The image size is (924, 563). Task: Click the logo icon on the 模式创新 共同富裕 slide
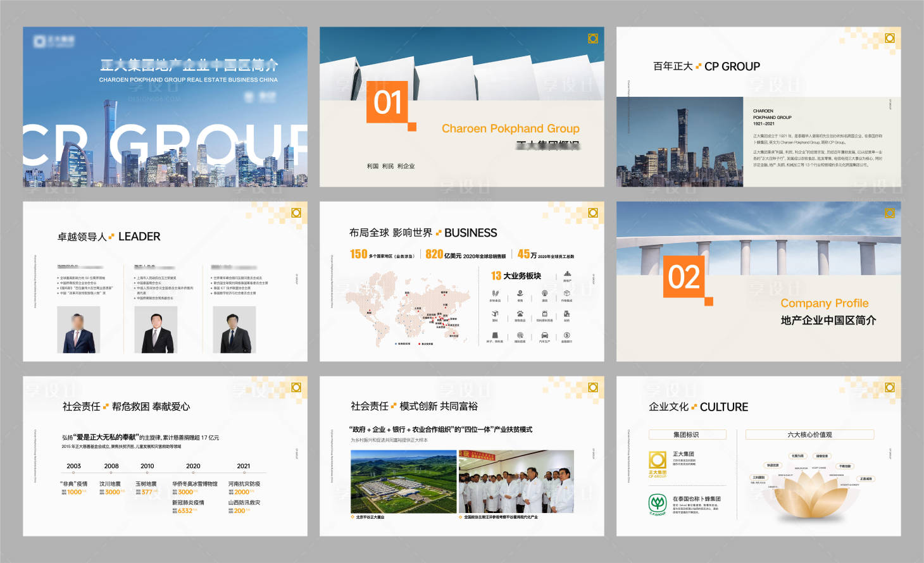point(593,387)
